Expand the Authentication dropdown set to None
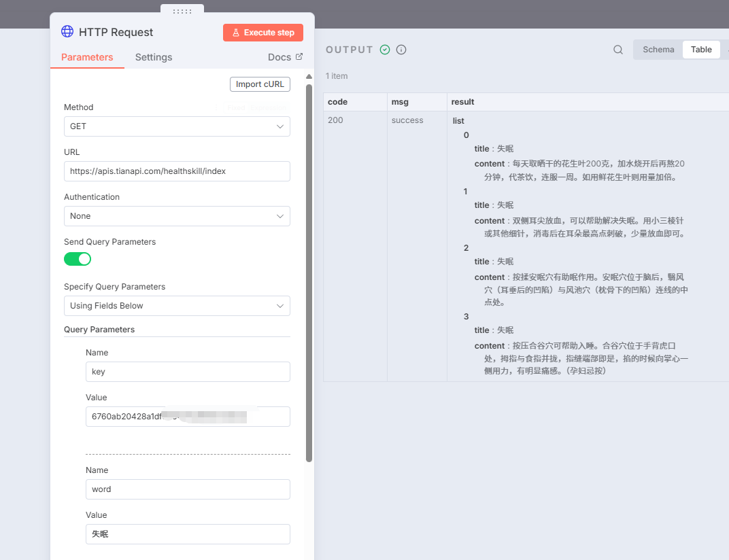 177,216
